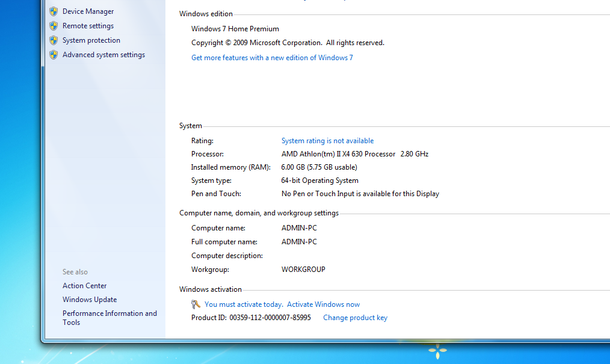610x364 pixels.
Task: Click the Rating label
Action: pos(202,141)
